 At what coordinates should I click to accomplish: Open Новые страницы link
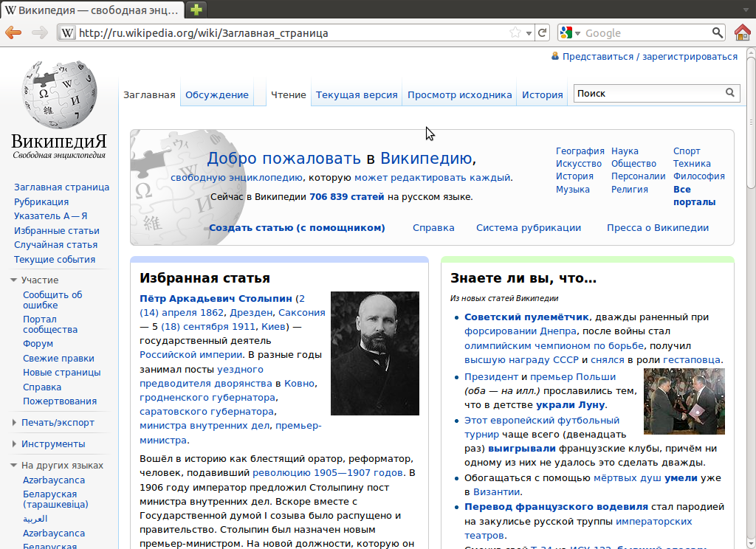[x=62, y=373]
